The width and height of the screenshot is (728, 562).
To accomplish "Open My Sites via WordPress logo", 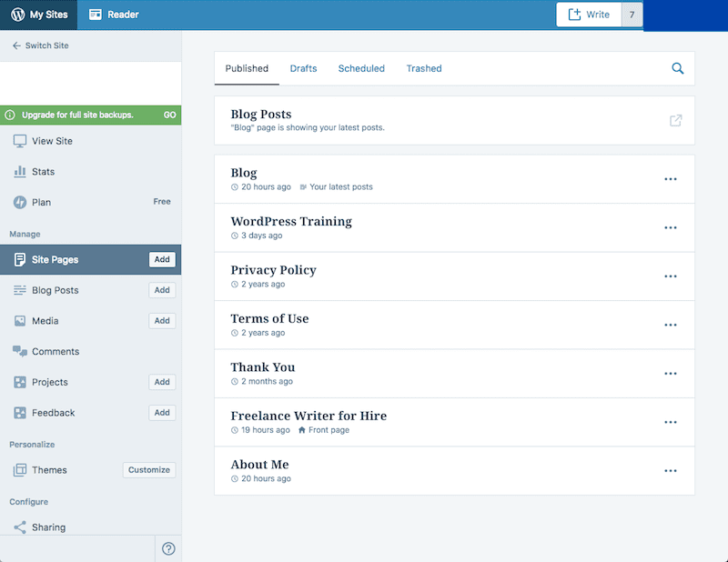I will pyautogui.click(x=17, y=15).
